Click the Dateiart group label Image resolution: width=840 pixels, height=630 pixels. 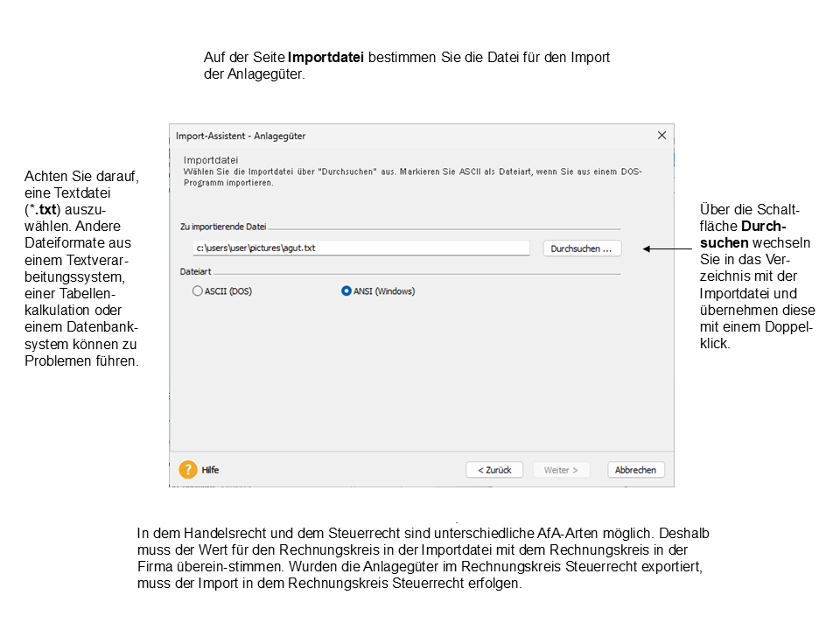(195, 272)
